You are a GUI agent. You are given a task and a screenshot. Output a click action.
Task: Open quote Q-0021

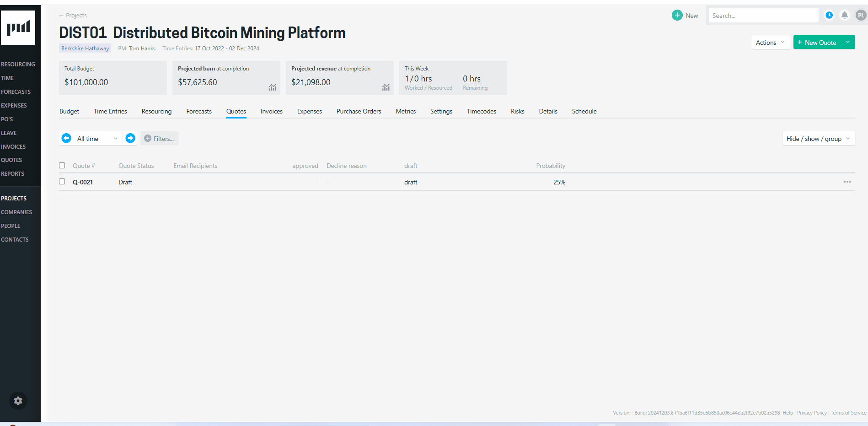[x=83, y=182]
